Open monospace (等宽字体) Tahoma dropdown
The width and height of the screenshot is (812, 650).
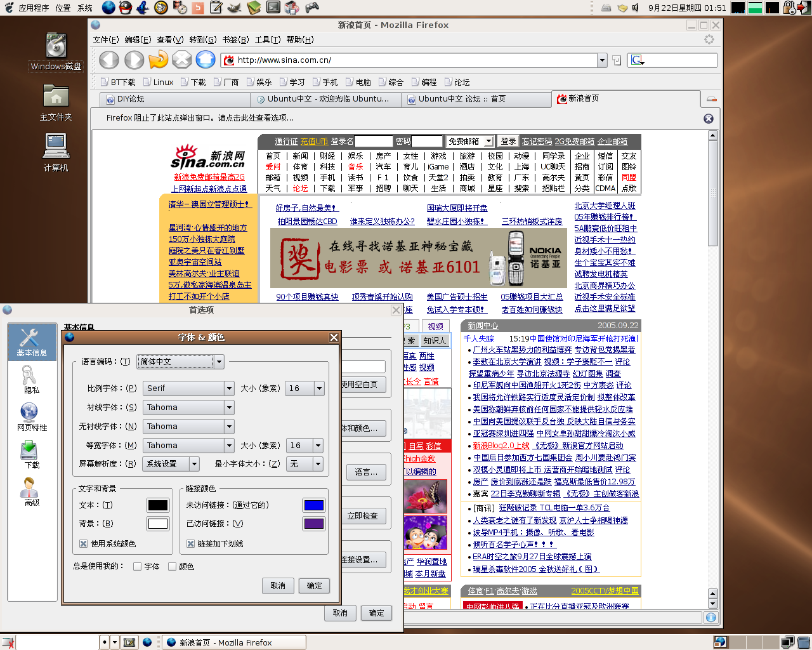point(188,445)
